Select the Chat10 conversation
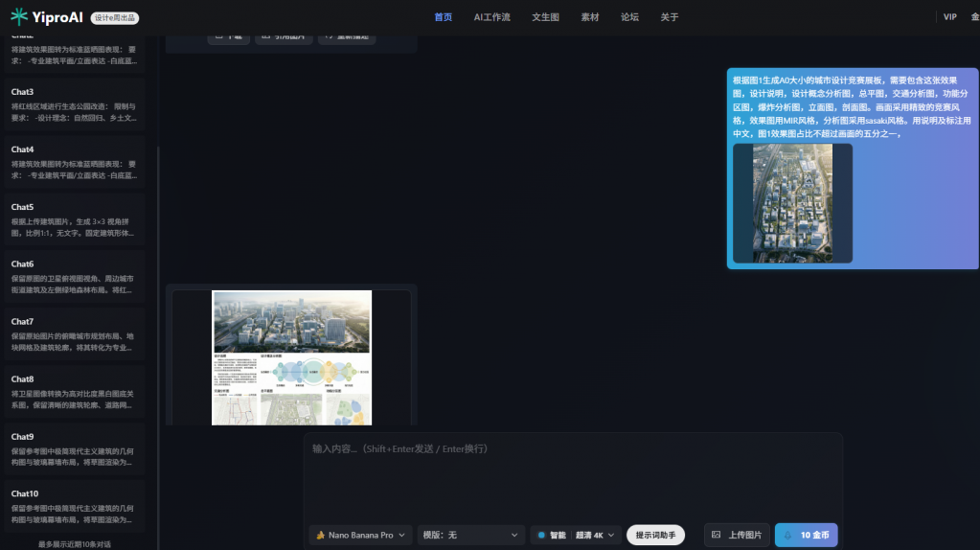980x550 pixels. pos(75,506)
